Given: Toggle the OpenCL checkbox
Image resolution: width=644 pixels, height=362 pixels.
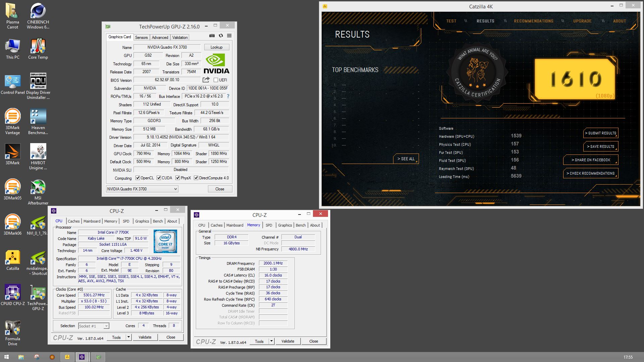Looking at the screenshot, I should tap(138, 178).
